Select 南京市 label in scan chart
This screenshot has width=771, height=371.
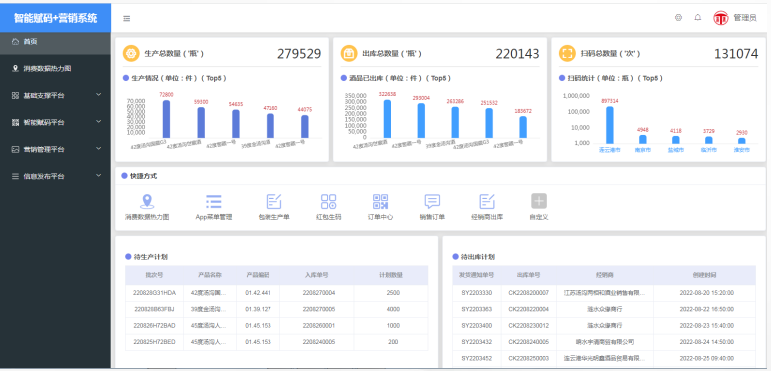[x=642, y=150]
